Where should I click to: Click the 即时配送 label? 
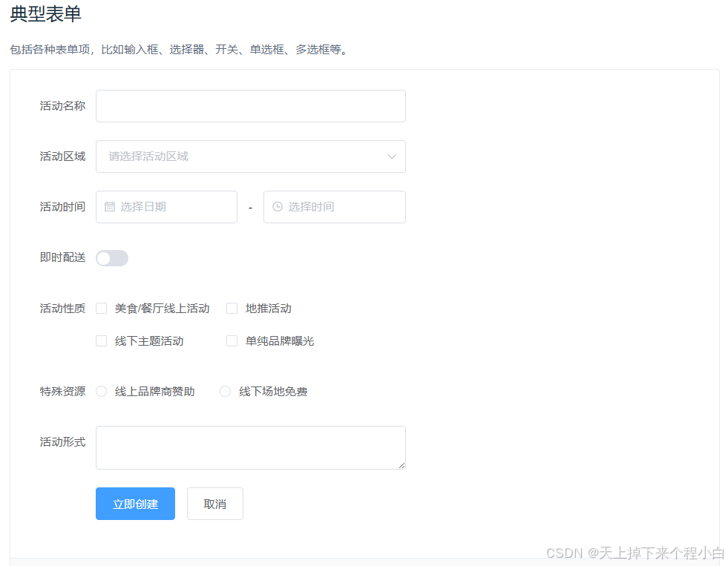point(62,257)
